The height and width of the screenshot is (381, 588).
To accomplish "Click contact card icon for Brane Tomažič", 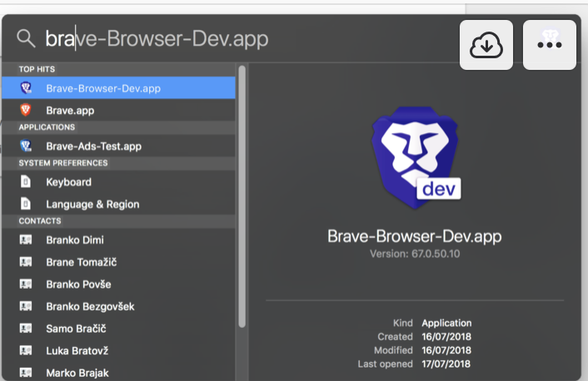I will pos(26,261).
